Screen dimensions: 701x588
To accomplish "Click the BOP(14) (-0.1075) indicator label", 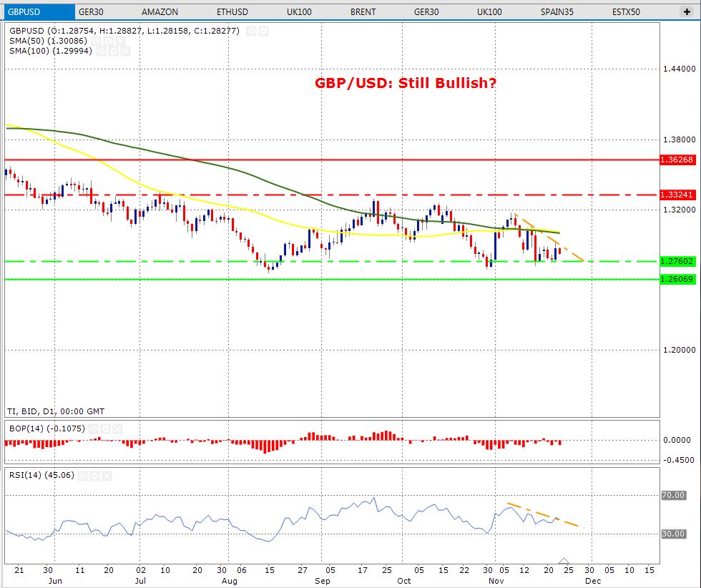I will (x=47, y=428).
